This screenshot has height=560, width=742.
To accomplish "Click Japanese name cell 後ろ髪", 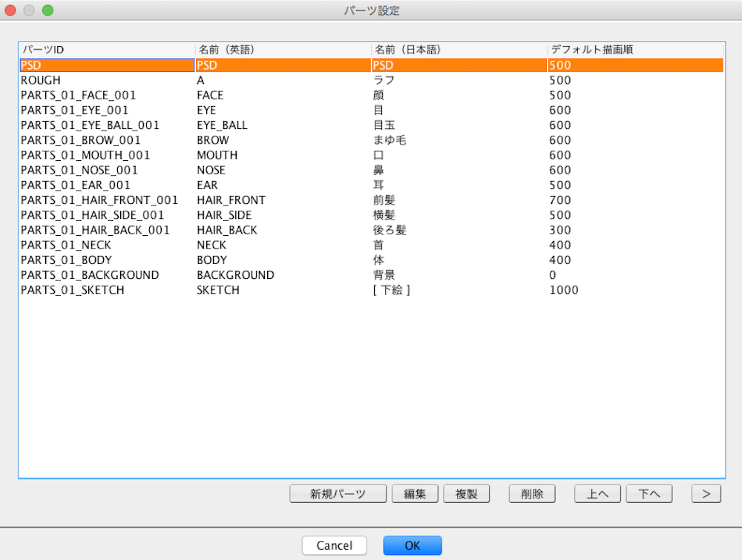I will [459, 231].
